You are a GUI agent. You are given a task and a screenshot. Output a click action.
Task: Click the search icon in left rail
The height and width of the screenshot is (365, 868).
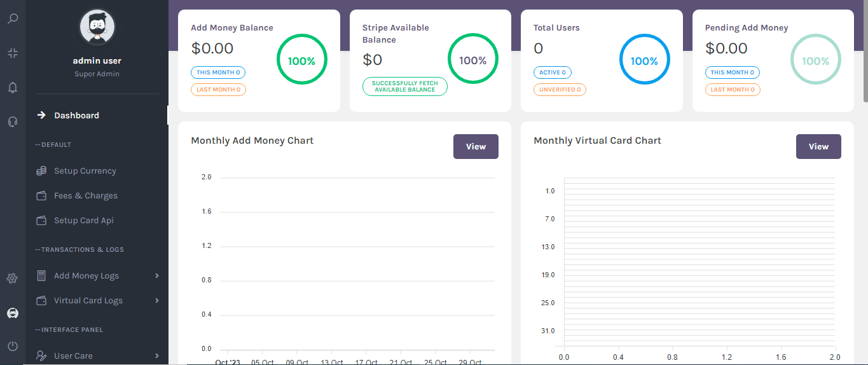[13, 18]
